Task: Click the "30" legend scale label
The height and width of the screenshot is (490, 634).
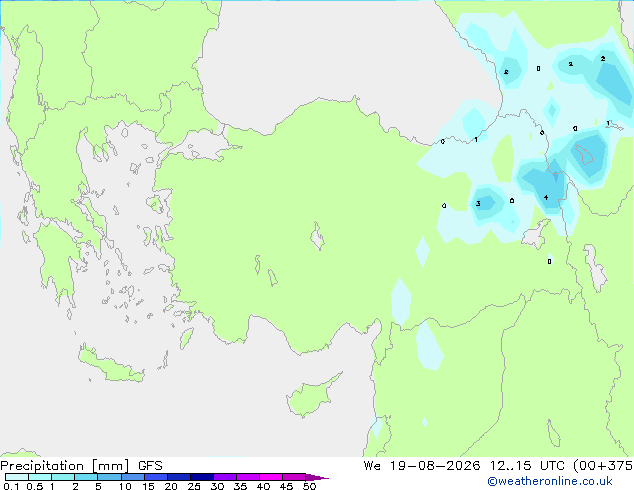Action: pyautogui.click(x=217, y=486)
